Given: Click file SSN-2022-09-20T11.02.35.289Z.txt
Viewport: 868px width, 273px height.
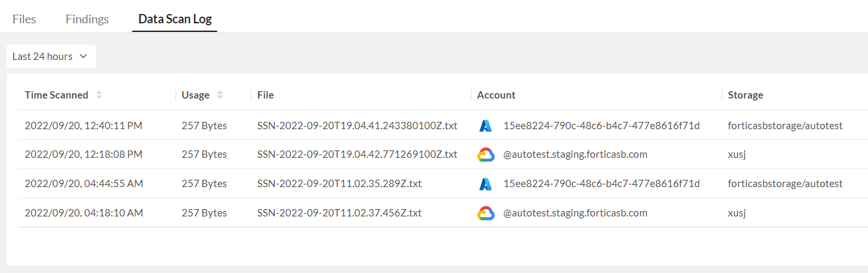Looking at the screenshot, I should coord(339,184).
